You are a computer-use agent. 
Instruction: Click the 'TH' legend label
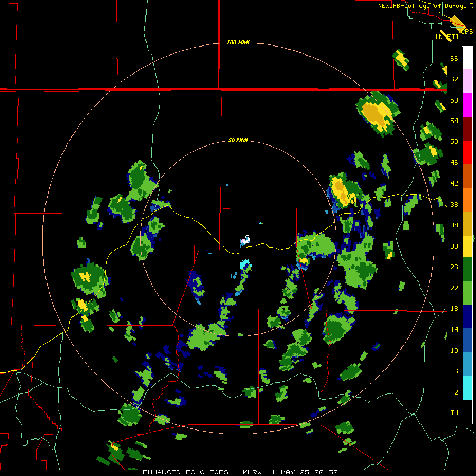coord(454,413)
